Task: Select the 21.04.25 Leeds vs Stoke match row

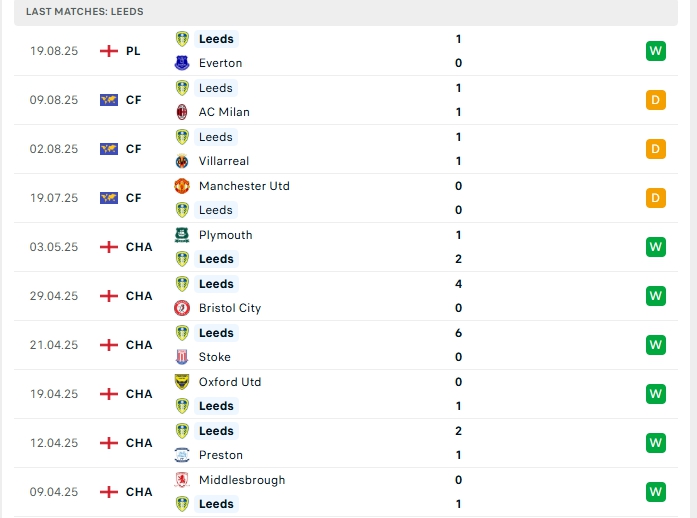Action: click(348, 345)
